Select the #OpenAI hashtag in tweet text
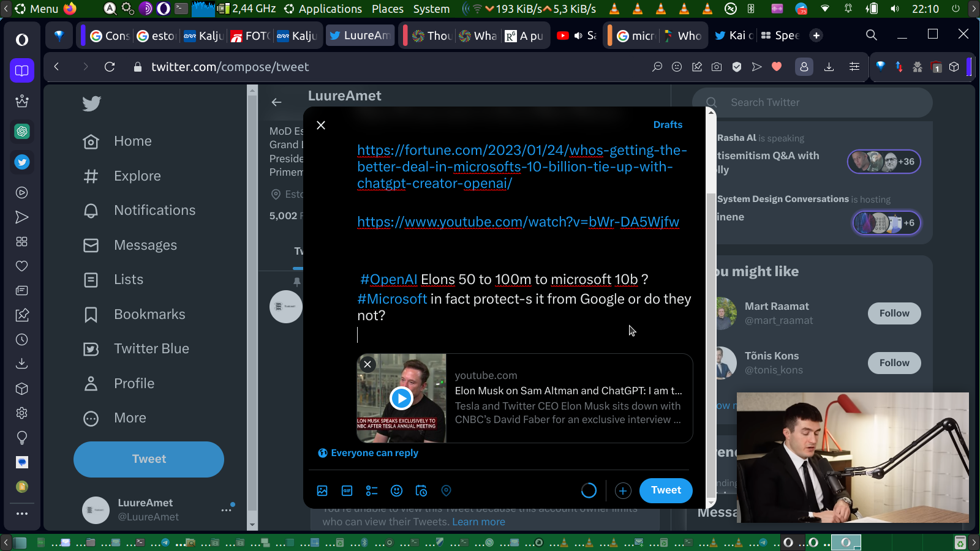Image resolution: width=980 pixels, height=551 pixels. click(x=389, y=279)
